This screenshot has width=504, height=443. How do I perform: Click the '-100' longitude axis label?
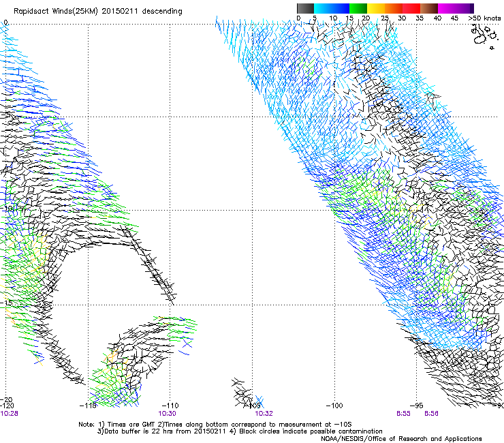334,406
